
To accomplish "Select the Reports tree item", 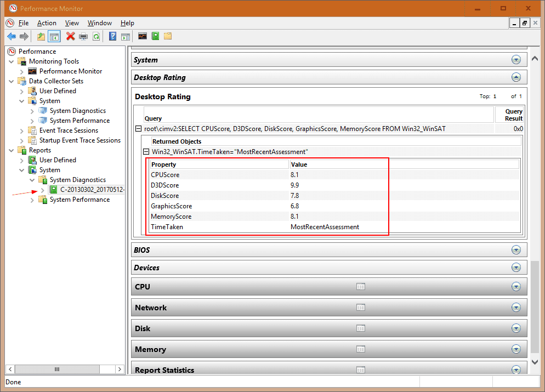I will coord(40,150).
